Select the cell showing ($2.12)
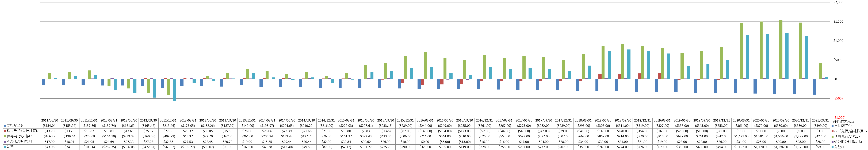868x150 pixels. click(x=346, y=147)
